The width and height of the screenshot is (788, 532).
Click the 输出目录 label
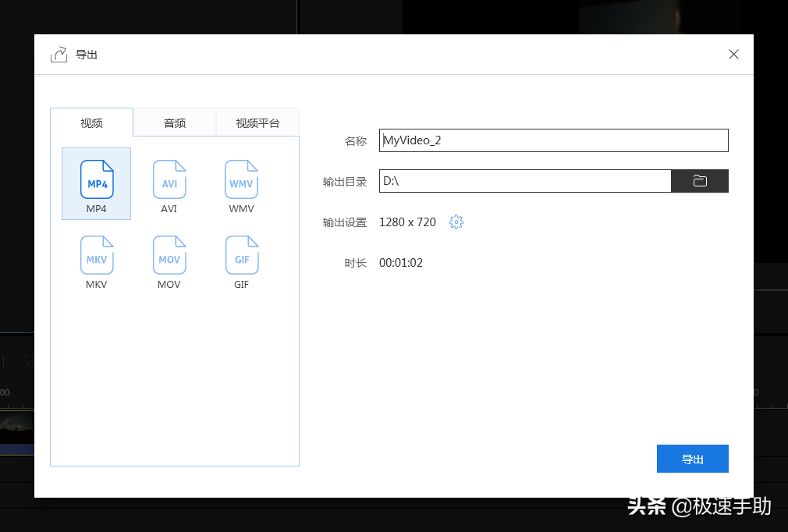(x=345, y=182)
